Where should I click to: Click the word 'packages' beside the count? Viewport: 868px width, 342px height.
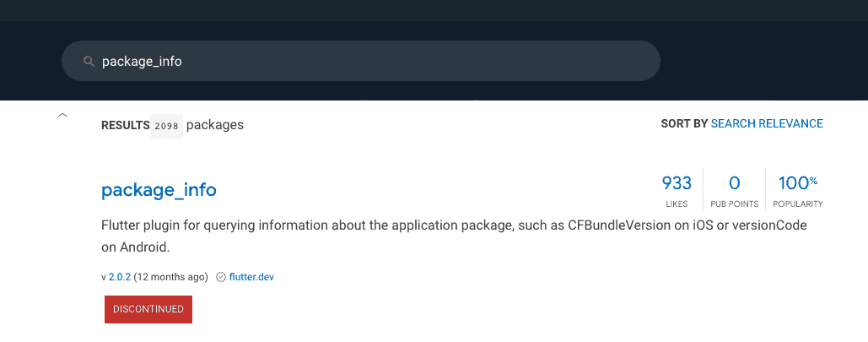pos(215,125)
